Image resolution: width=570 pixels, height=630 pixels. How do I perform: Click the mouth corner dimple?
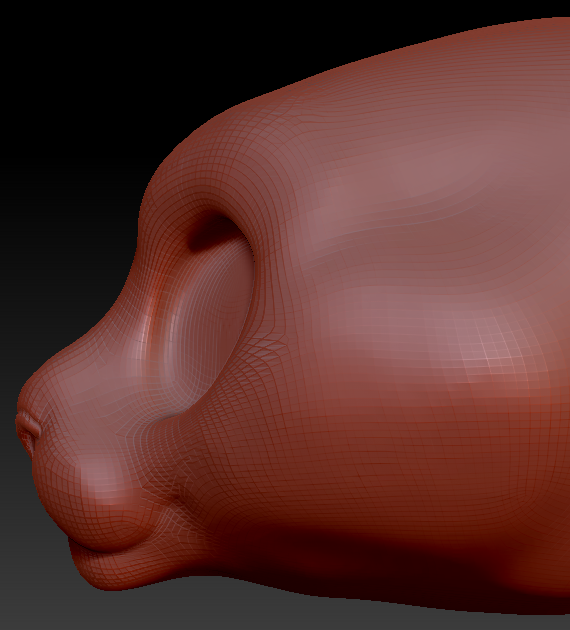[176, 497]
